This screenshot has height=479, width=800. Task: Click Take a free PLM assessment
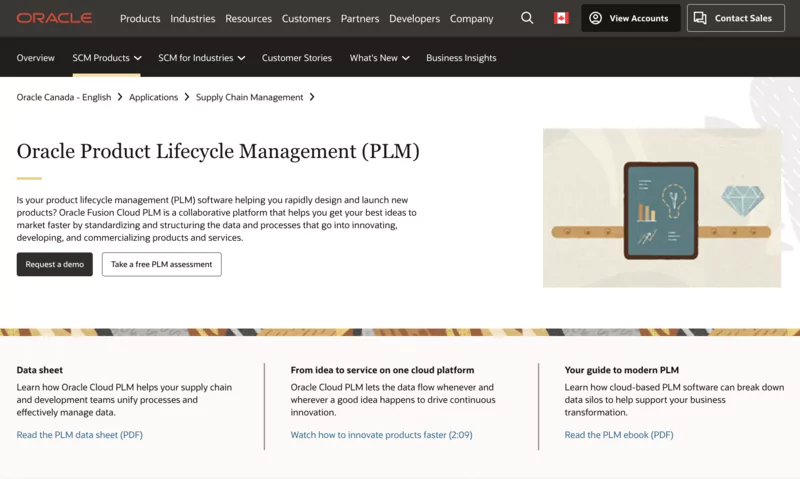162,264
